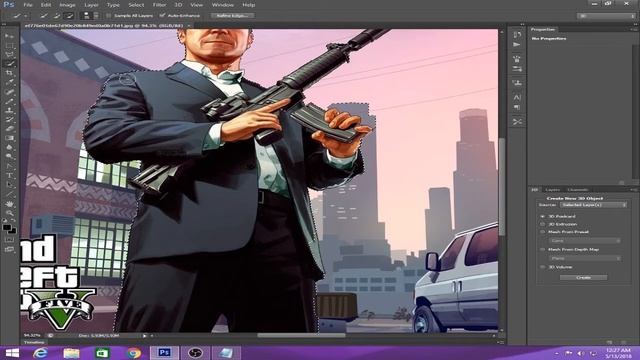Open the 3D menu
Viewport: 640px width, 360px height.
tap(178, 5)
